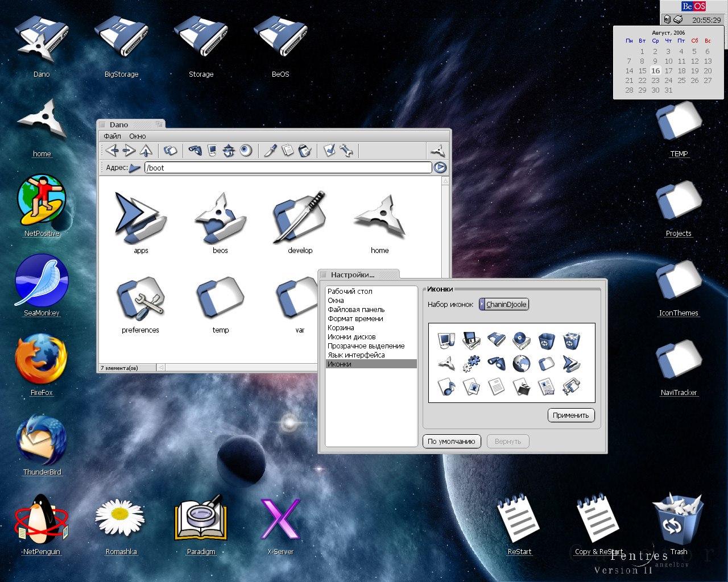Click the wrench settings icon in Dano toolbar
This screenshot has height=582, width=728.
pyautogui.click(x=346, y=151)
